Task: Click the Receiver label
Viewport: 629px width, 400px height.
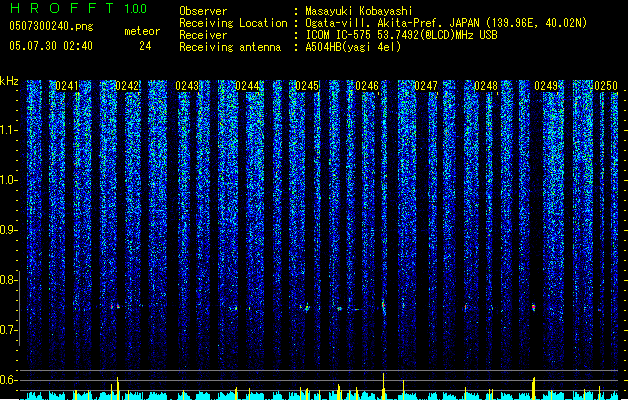Action: pyautogui.click(x=203, y=35)
